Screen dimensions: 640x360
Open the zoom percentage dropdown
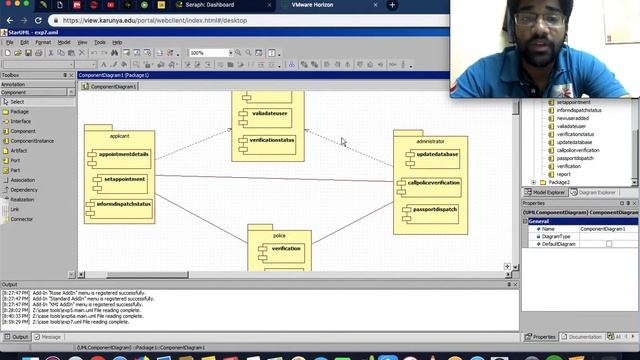(231, 53)
